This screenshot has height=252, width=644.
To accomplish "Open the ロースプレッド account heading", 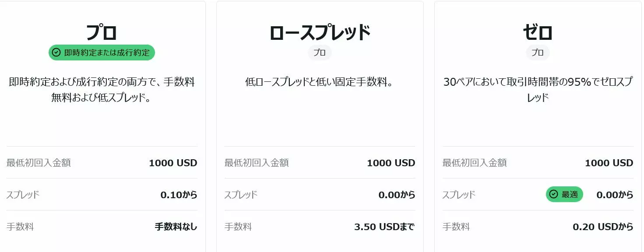I will (320, 32).
